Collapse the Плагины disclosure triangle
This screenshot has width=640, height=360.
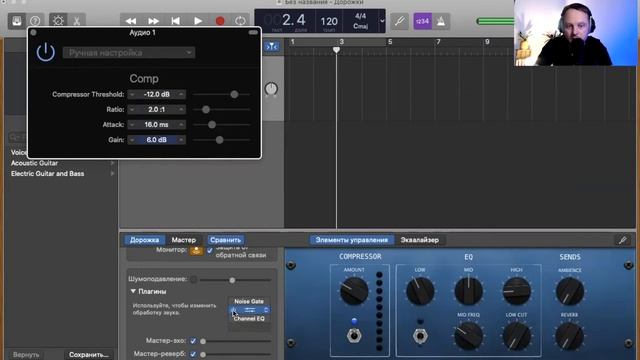click(133, 291)
